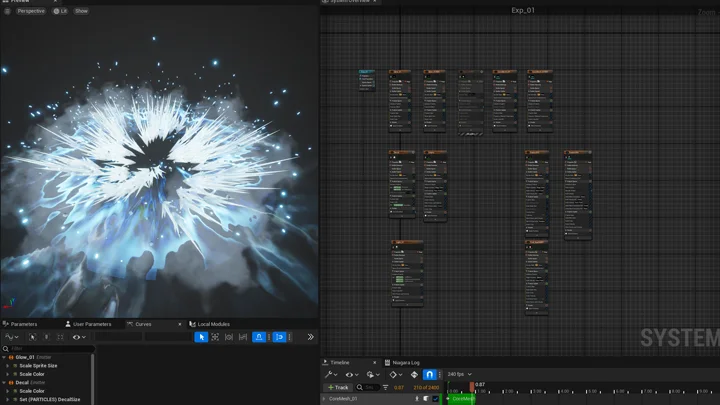
Task: Open the timeline view options eye menu
Action: point(352,375)
